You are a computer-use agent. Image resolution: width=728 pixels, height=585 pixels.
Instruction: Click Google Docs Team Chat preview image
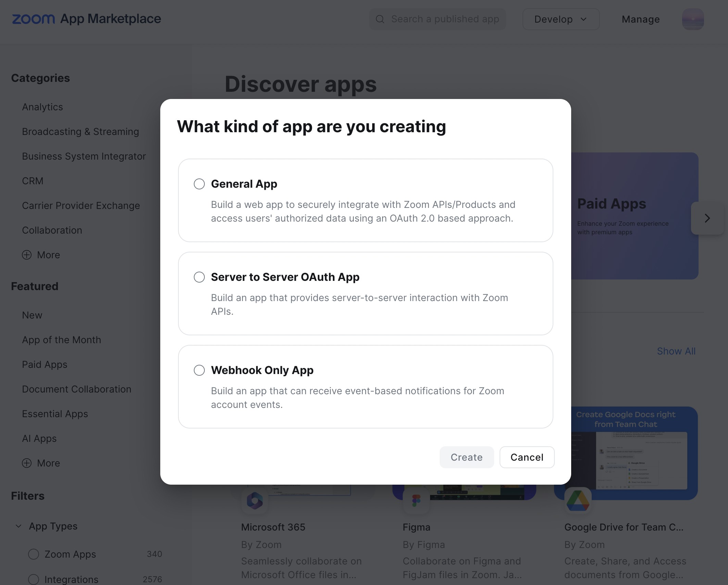tap(631, 453)
